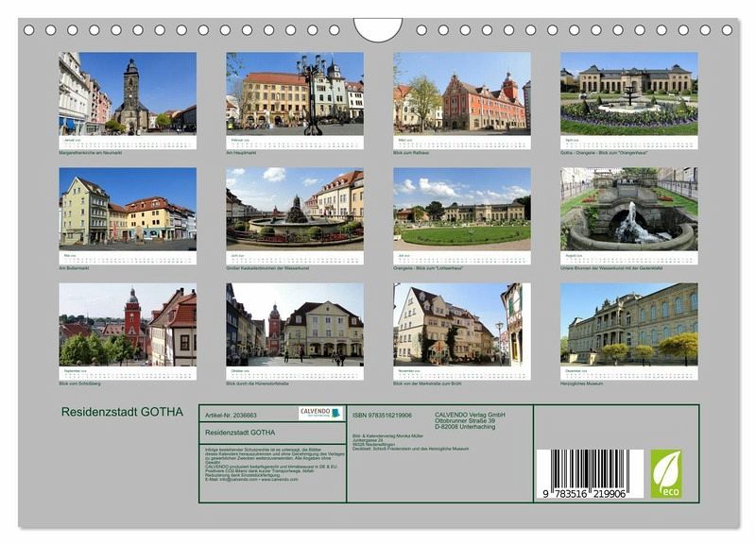Click the barcode number '9 783516 219906'
The image size is (756, 545).
[x=584, y=494]
